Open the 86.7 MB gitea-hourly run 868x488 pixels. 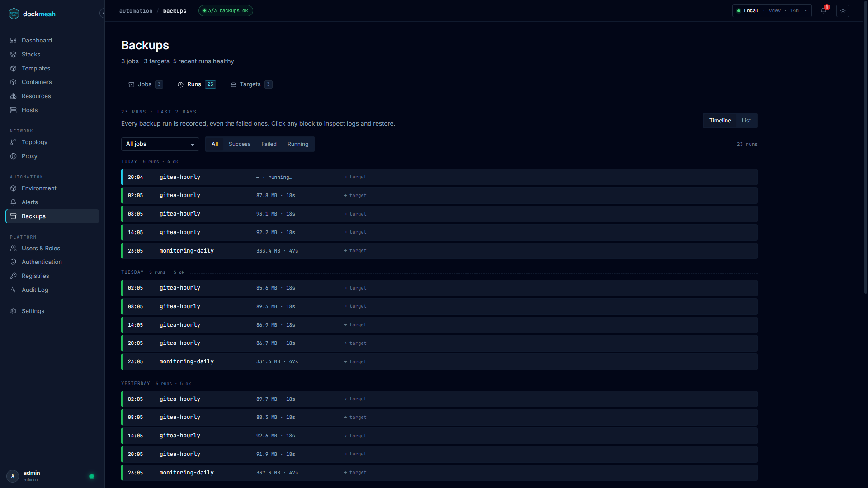coord(439,343)
